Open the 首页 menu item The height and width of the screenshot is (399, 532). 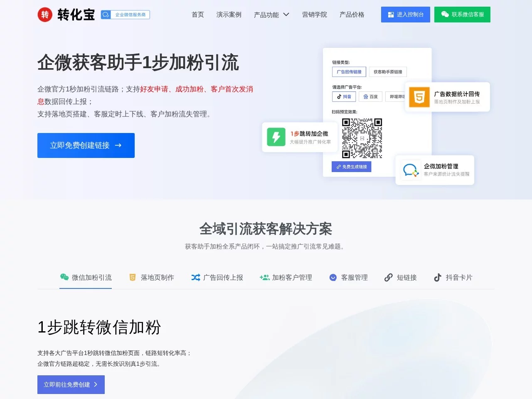pyautogui.click(x=198, y=15)
